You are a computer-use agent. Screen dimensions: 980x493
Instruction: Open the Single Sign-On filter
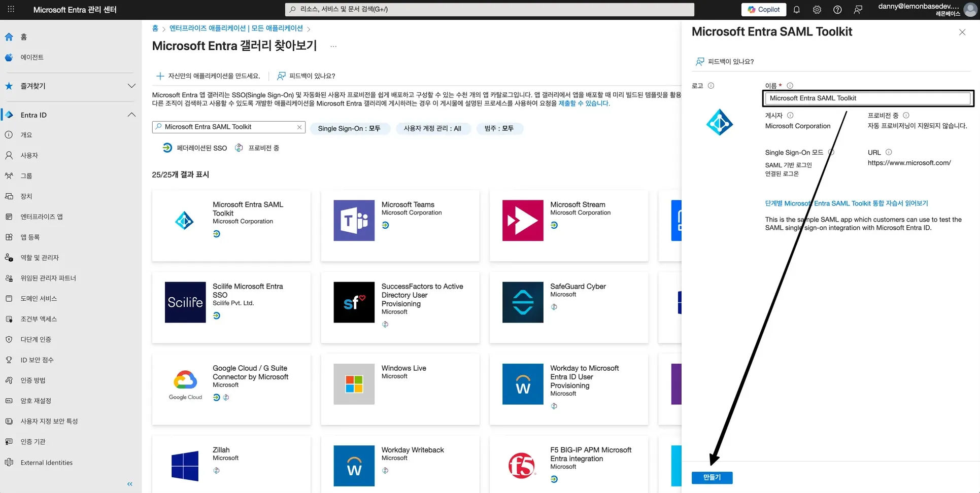pyautogui.click(x=349, y=129)
